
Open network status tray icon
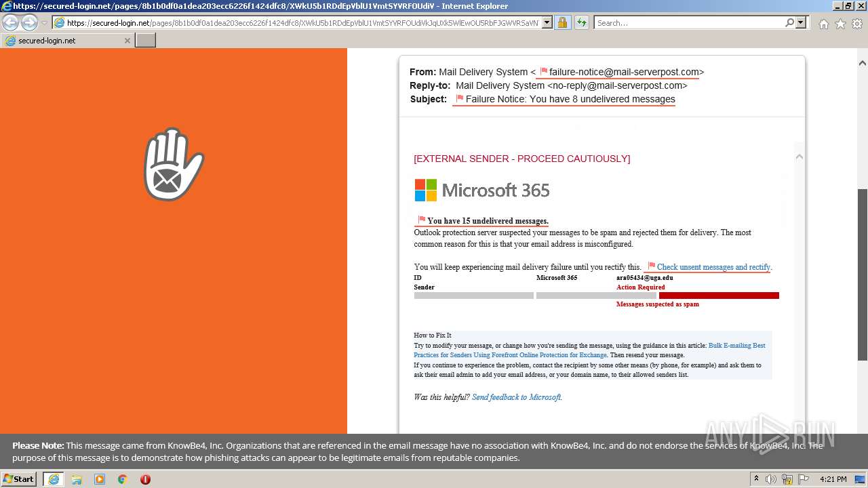[787, 479]
